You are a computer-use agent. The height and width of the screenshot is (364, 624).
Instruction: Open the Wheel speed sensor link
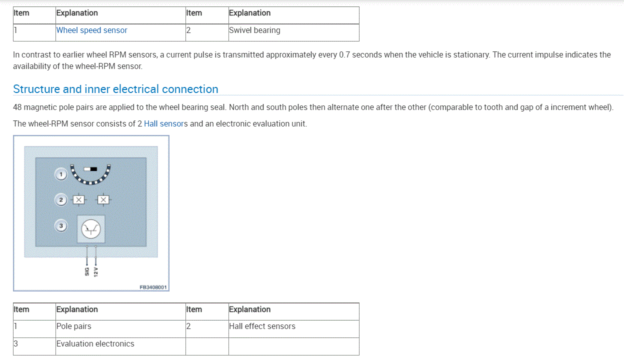click(x=91, y=30)
